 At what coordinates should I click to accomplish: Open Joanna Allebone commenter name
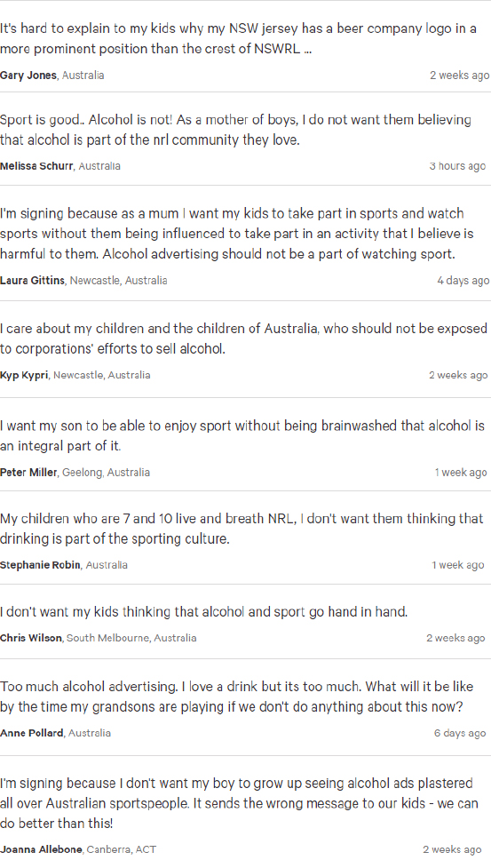[x=41, y=849]
